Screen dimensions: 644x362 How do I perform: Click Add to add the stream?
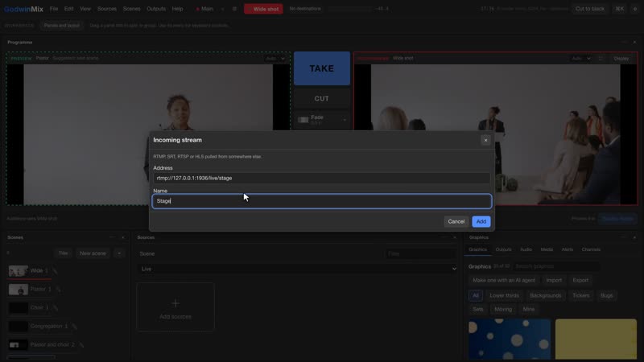click(481, 222)
